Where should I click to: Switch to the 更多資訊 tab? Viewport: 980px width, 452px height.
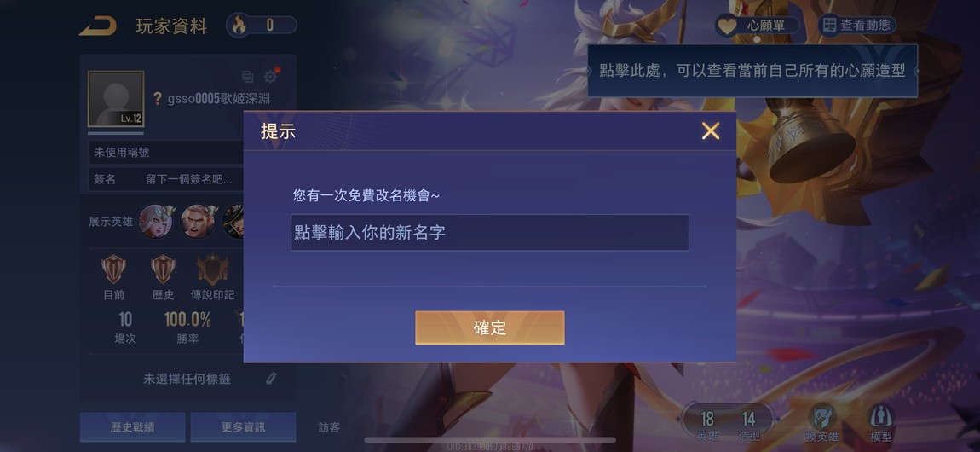(243, 427)
